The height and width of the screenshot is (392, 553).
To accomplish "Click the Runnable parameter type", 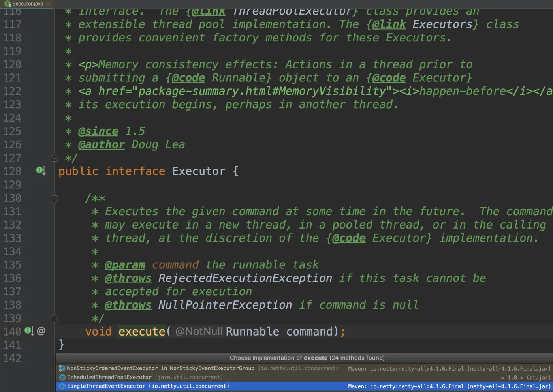I will (252, 332).
